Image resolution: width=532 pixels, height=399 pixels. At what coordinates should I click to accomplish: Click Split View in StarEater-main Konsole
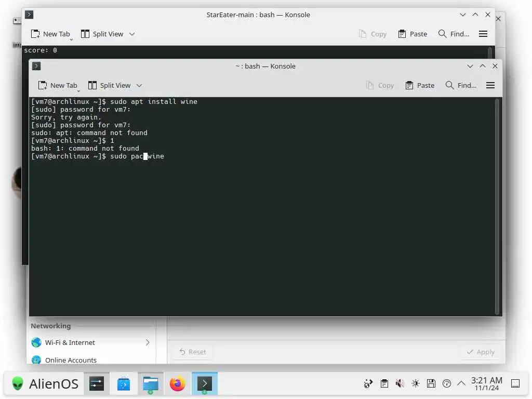coord(102,34)
